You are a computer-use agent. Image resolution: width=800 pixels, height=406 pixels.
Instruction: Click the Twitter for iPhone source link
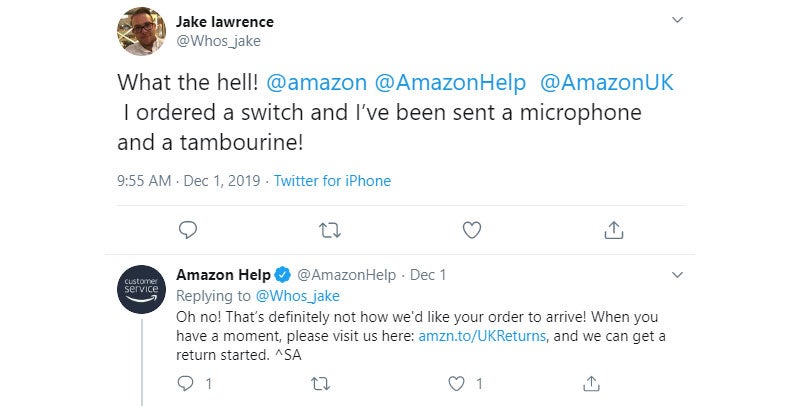tap(332, 181)
